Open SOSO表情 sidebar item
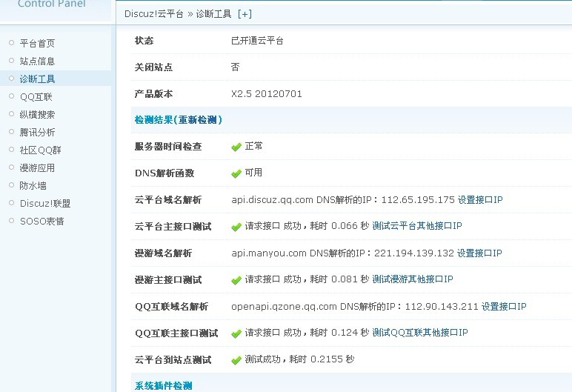Image resolution: width=572 pixels, height=392 pixels. click(42, 221)
